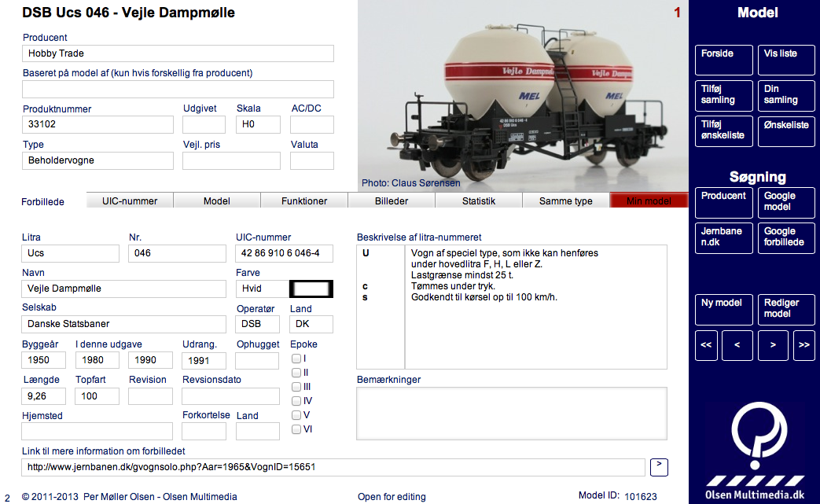The image size is (820, 504).
Task: Go to the first record with << button
Action: point(706,345)
